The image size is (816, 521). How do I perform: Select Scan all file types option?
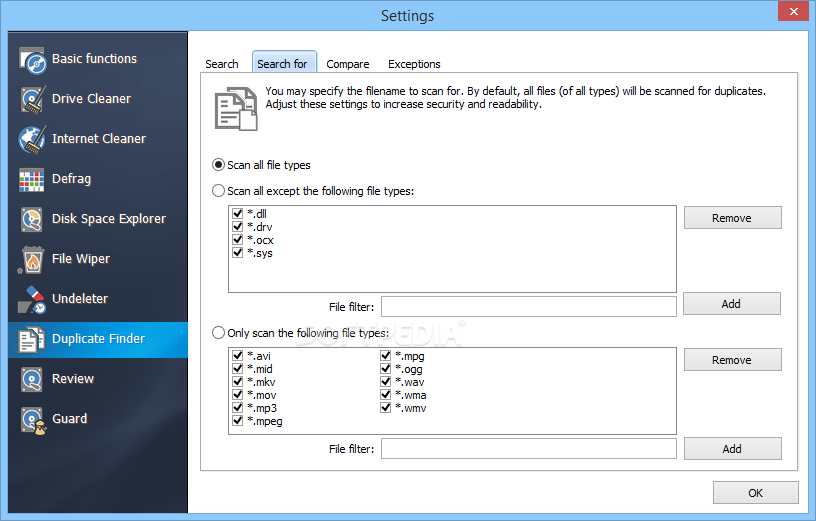(261, 165)
